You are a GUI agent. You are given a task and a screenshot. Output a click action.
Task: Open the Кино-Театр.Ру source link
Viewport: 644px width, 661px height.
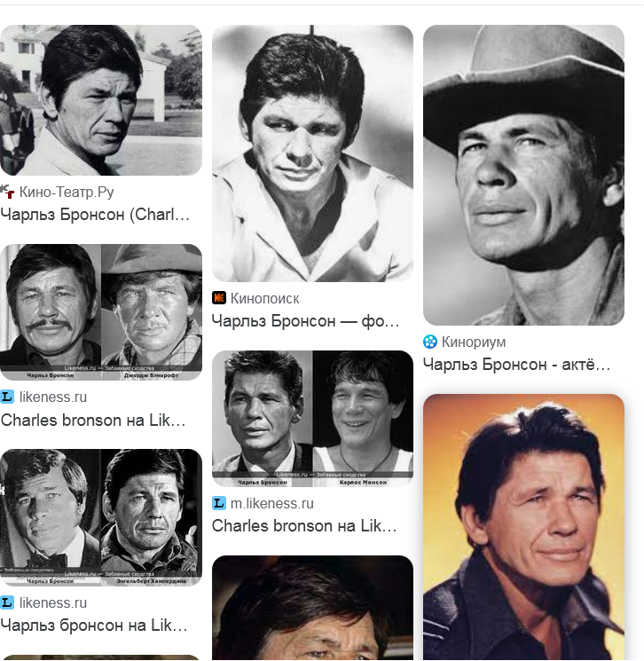tap(67, 193)
